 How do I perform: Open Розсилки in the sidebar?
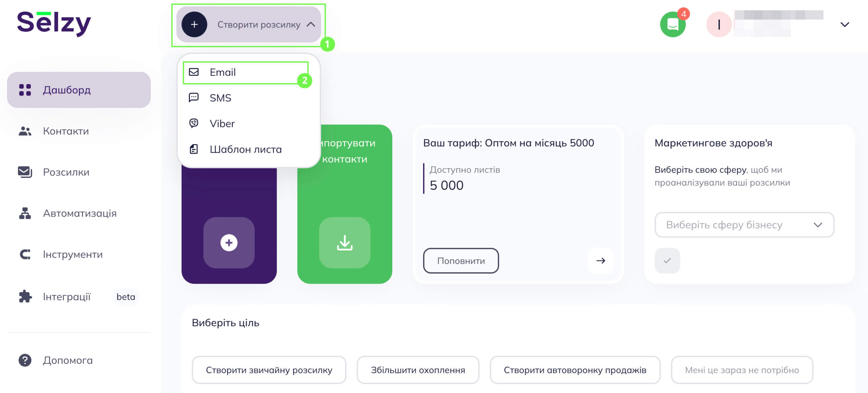coord(79,172)
